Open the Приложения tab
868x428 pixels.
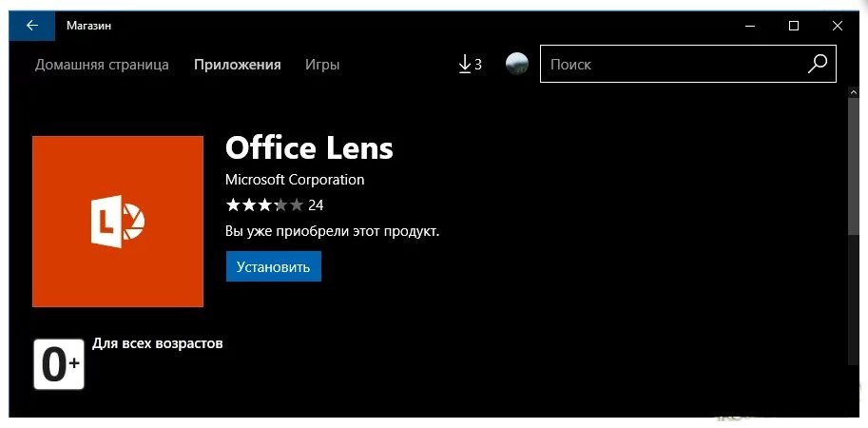pyautogui.click(x=238, y=65)
